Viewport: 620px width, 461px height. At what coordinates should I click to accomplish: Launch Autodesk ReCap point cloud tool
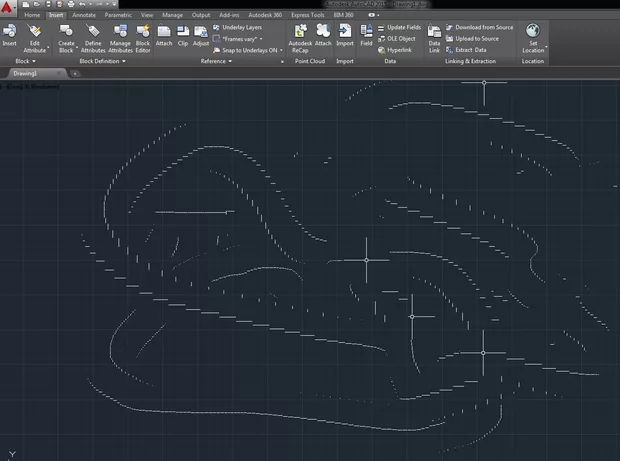point(300,33)
